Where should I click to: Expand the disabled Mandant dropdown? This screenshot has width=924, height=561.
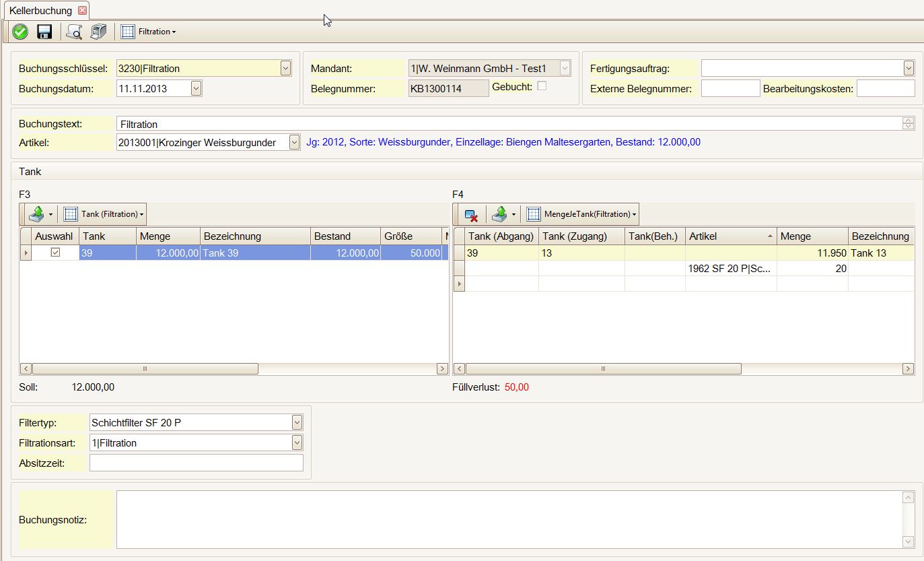point(565,68)
